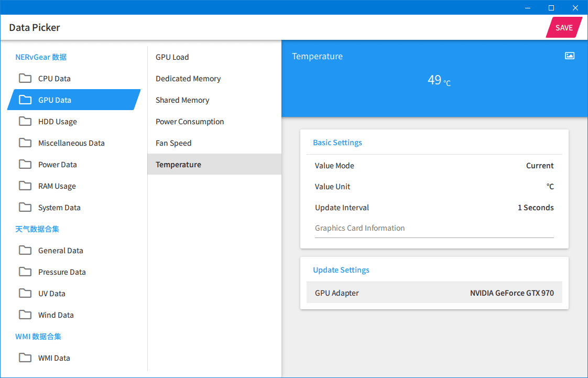Choose Power Consumption from the list

coord(214,122)
